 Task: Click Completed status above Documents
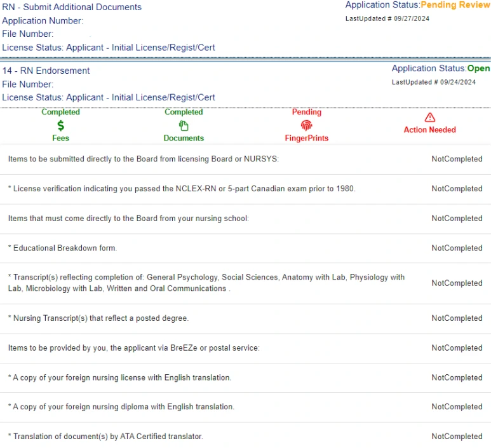184,112
